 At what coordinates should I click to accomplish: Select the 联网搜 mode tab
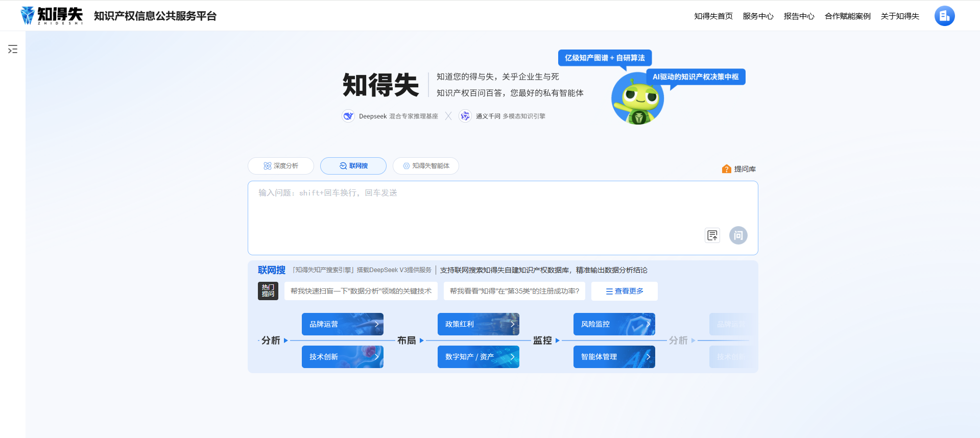[x=353, y=166]
